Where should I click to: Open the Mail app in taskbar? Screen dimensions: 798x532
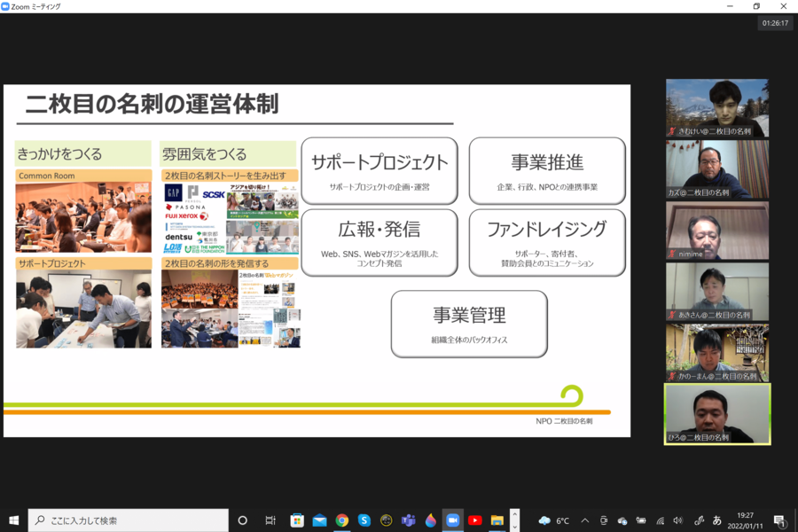(319, 520)
